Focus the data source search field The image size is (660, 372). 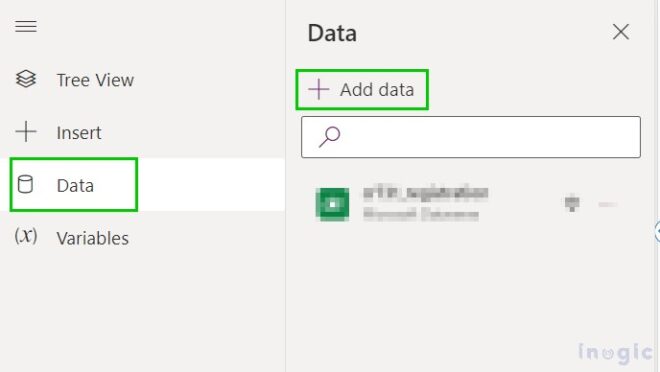(x=471, y=137)
